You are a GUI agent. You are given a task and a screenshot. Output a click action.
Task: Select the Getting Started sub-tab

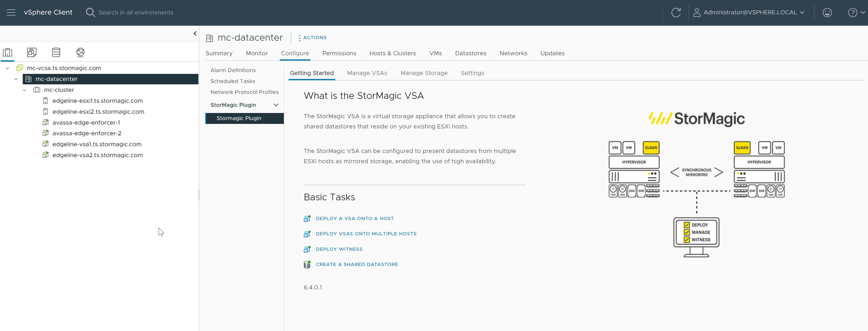click(312, 73)
